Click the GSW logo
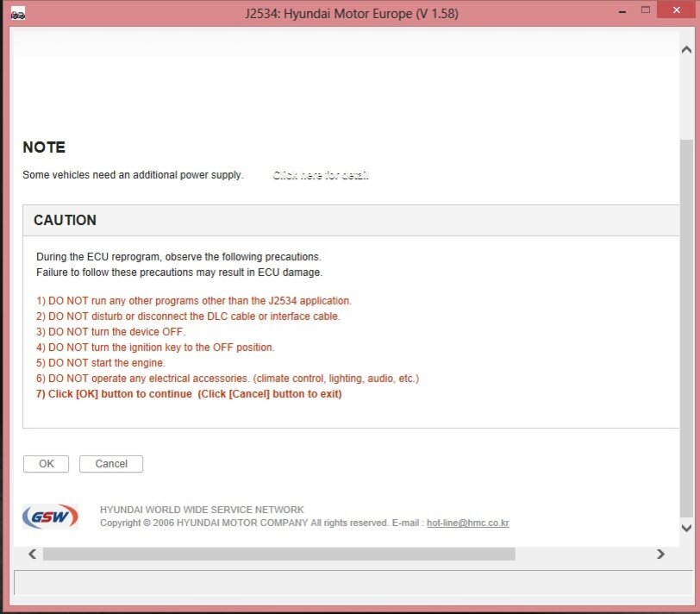The height and width of the screenshot is (614, 700). pyautogui.click(x=51, y=517)
